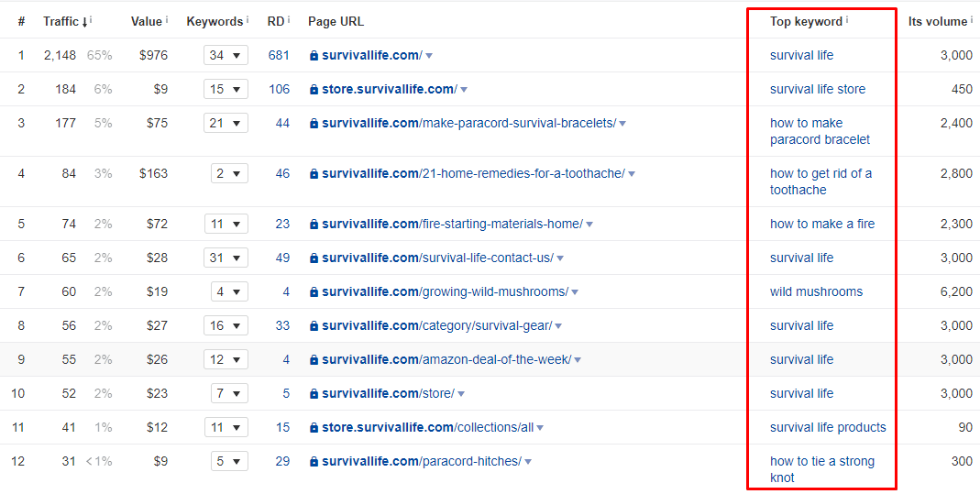The width and height of the screenshot is (980, 494).
Task: Click top keyword 'survival life store'
Action: point(818,89)
